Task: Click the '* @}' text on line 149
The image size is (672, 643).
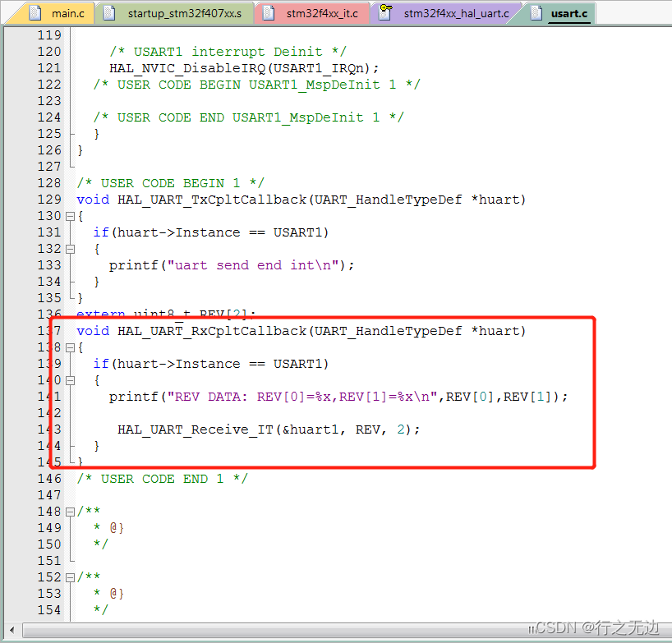Action: tap(109, 528)
